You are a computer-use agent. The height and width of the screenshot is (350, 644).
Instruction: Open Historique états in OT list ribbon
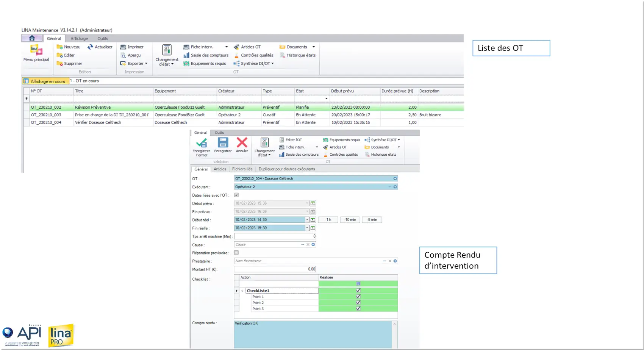coord(297,55)
